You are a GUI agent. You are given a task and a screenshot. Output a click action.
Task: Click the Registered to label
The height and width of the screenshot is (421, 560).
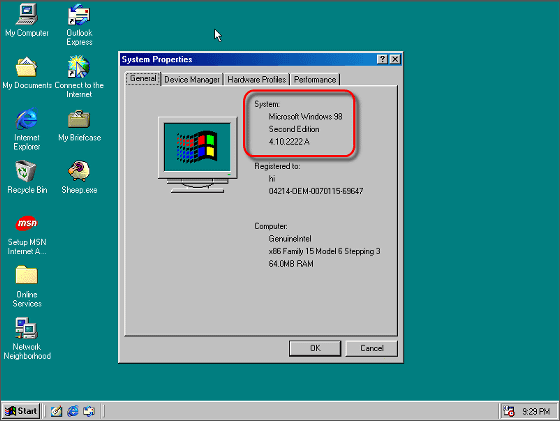click(277, 166)
